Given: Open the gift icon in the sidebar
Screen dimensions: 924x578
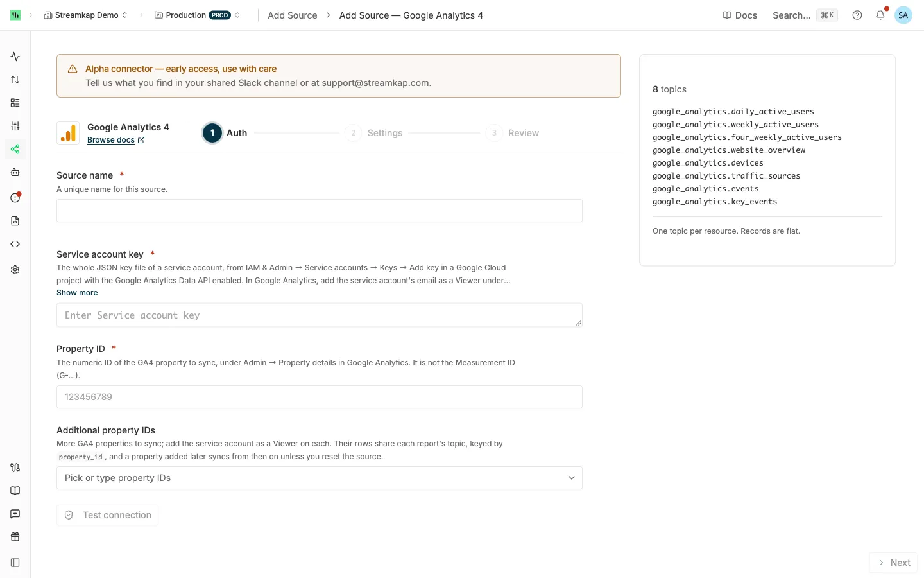Looking at the screenshot, I should (x=15, y=537).
